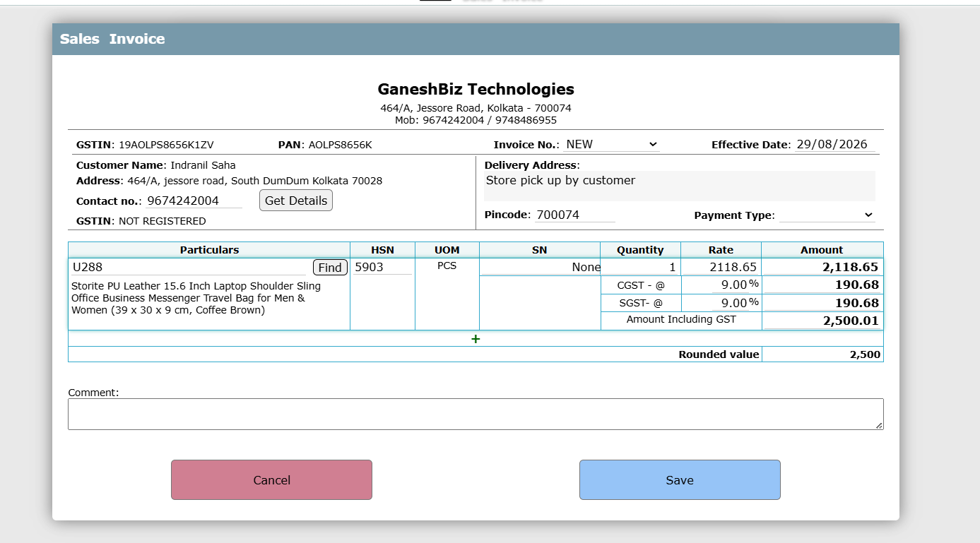Edit the Effective Date field 29/08/2026
This screenshot has width=980, height=543.
(x=835, y=144)
